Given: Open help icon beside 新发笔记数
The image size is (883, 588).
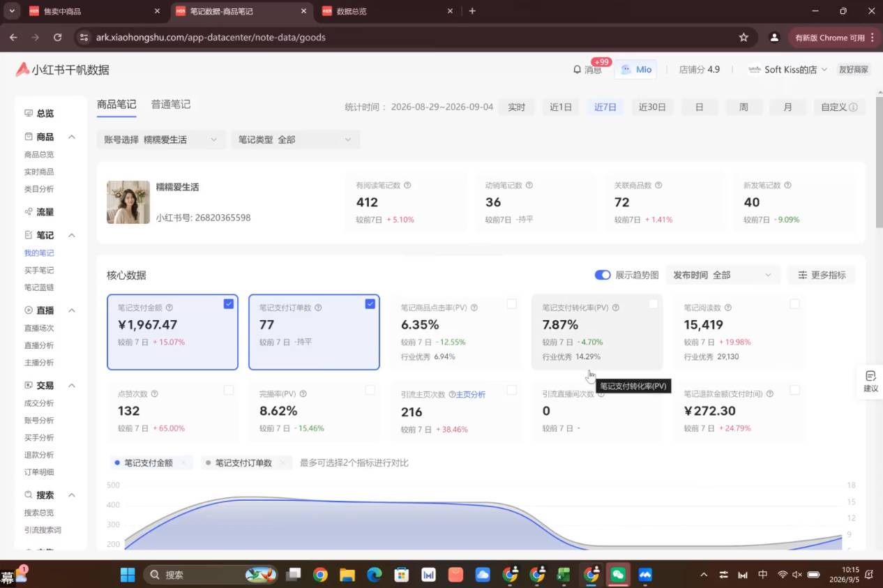Looking at the screenshot, I should tap(787, 186).
